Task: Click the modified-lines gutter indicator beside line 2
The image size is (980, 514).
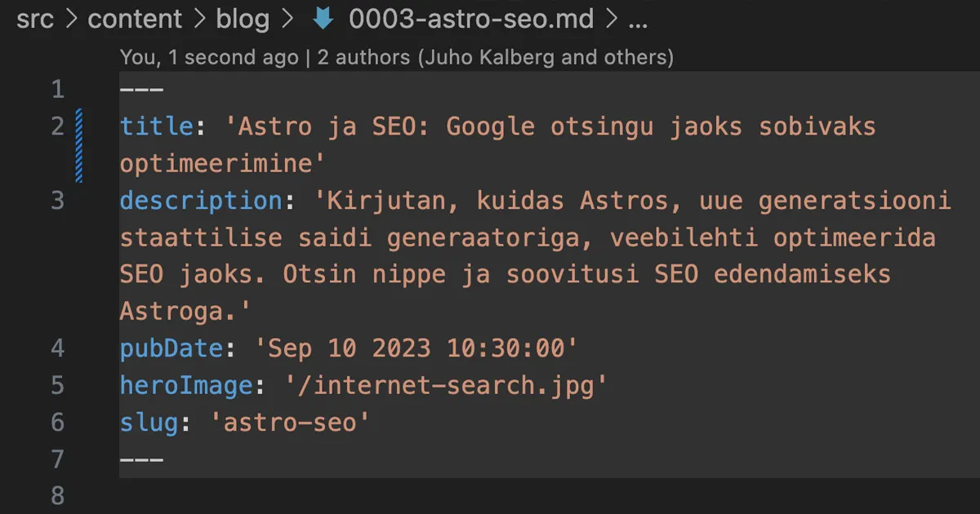Action: click(79, 144)
